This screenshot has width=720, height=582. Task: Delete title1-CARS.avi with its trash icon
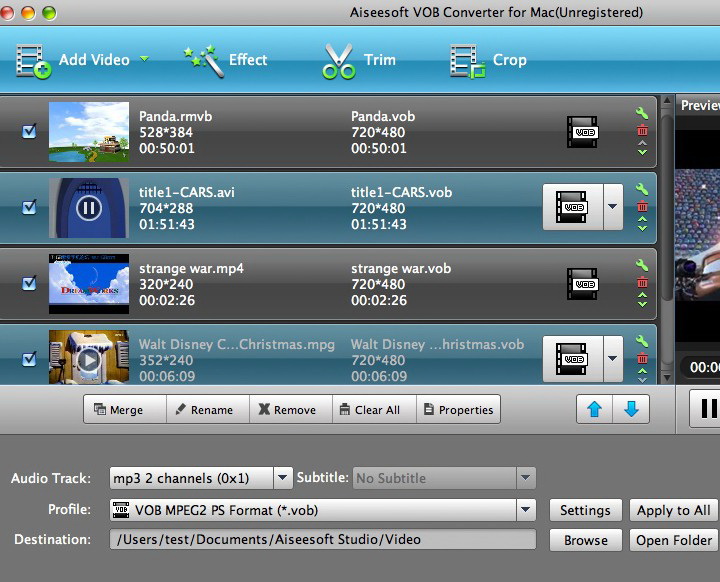click(642, 206)
